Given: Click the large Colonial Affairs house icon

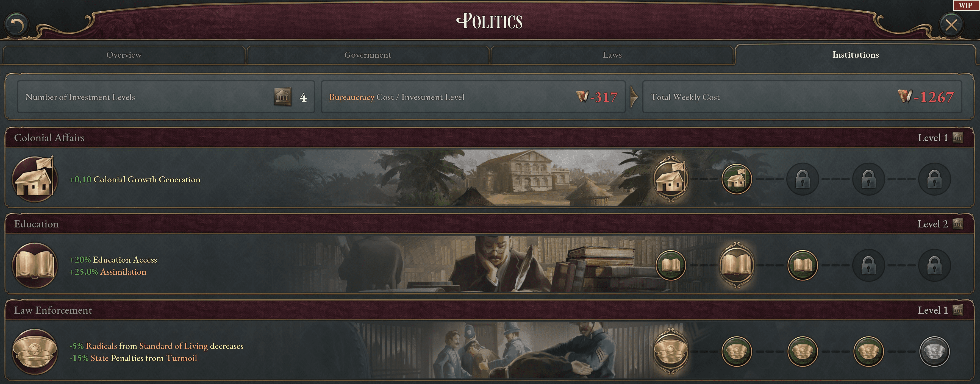Looking at the screenshot, I should 35,179.
